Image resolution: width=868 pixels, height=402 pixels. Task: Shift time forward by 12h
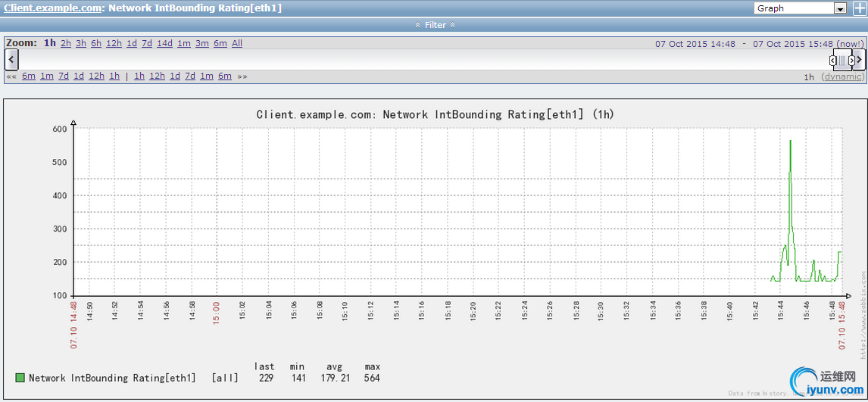158,76
